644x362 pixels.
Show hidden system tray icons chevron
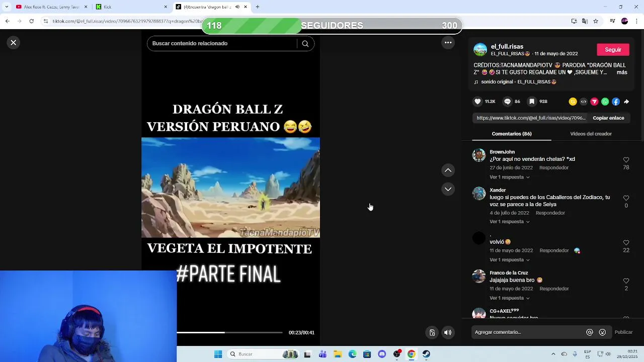(x=553, y=354)
